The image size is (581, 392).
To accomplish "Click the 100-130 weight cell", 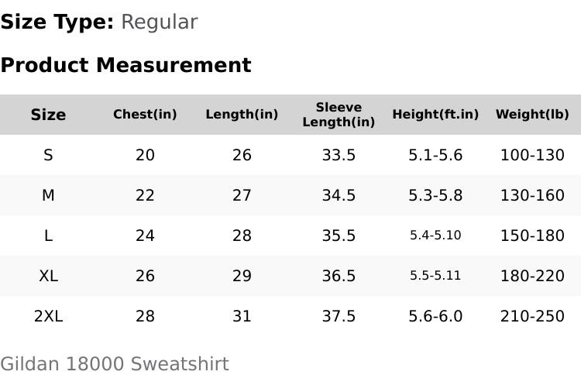I will coord(532,155).
